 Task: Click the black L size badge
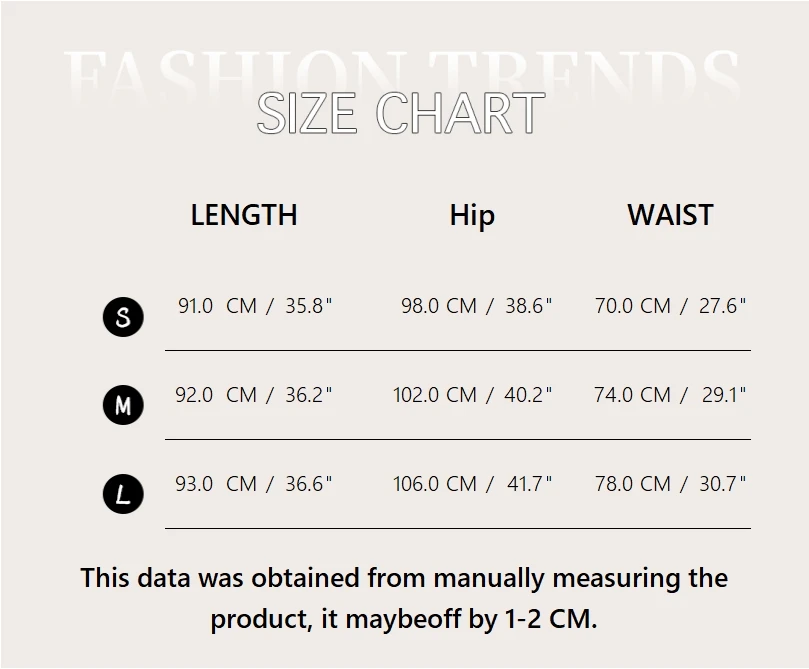[123, 494]
